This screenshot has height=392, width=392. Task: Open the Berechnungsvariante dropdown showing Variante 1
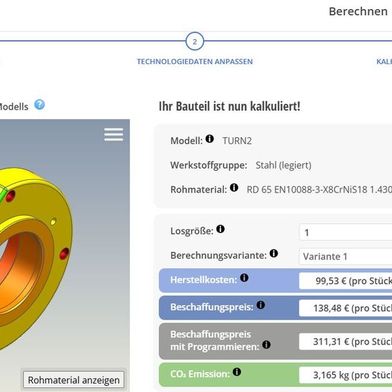click(346, 256)
